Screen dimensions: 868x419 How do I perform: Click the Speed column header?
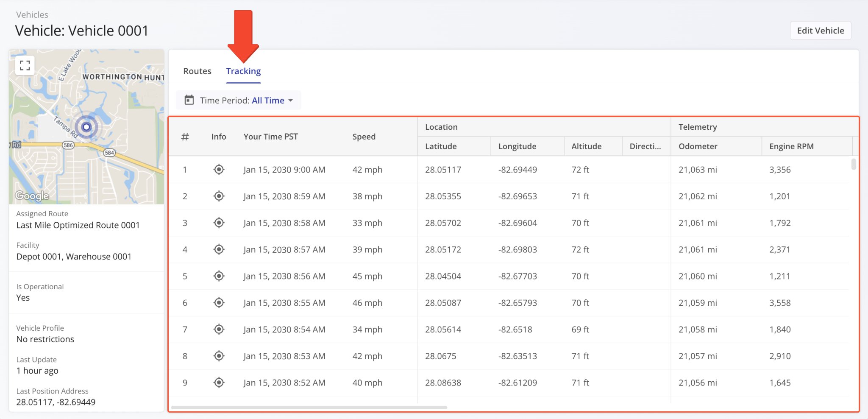point(364,137)
